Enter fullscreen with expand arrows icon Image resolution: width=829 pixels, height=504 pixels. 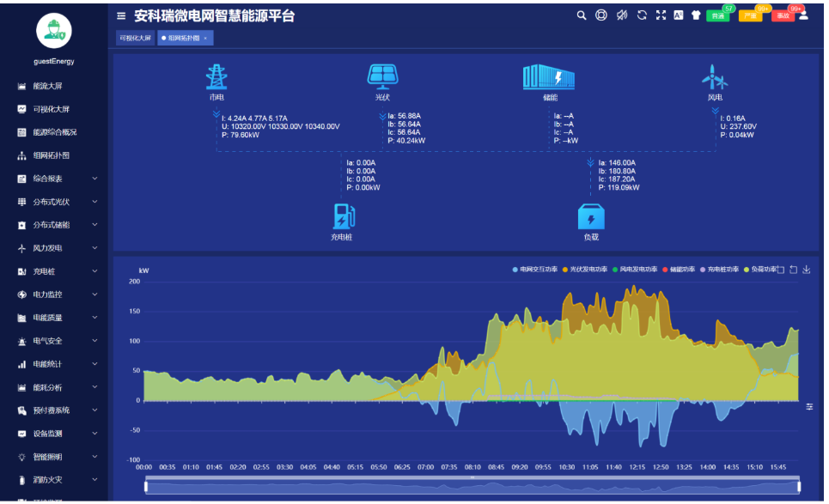(x=661, y=15)
